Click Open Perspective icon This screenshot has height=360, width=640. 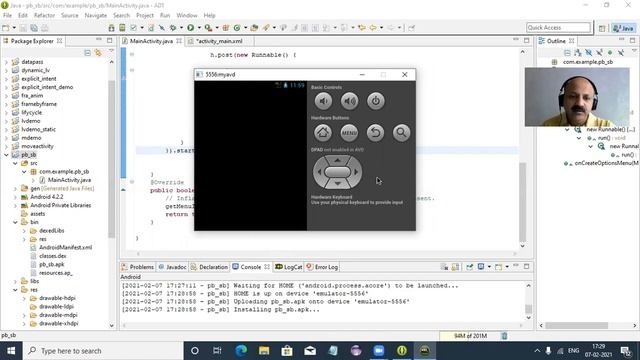click(602, 28)
